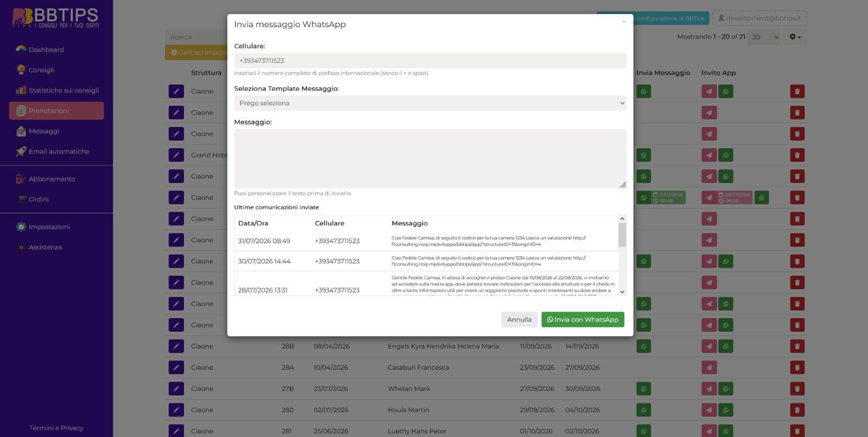Open the Termini e Privacy link
Viewport: 868px width, 437px height.
[x=56, y=428]
